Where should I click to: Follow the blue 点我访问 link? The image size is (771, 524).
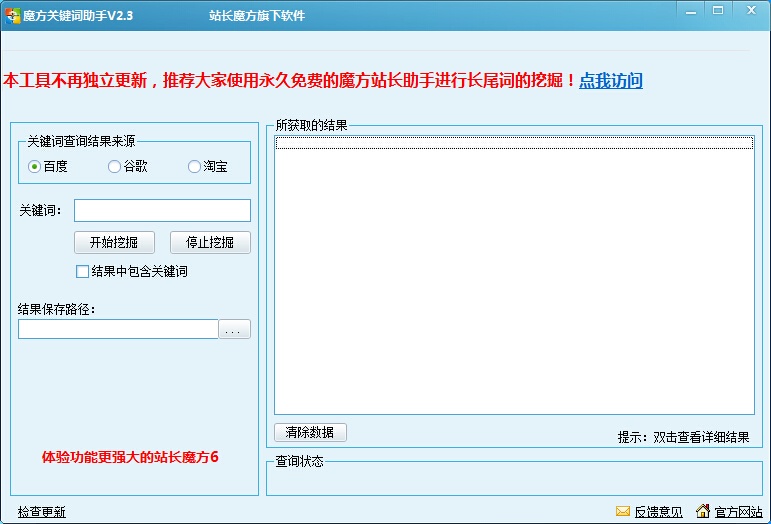pos(611,81)
